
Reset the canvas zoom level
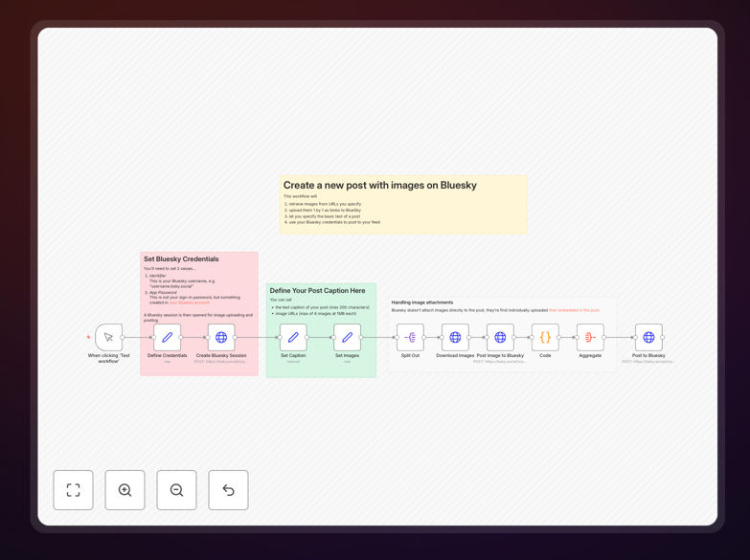[x=228, y=490]
